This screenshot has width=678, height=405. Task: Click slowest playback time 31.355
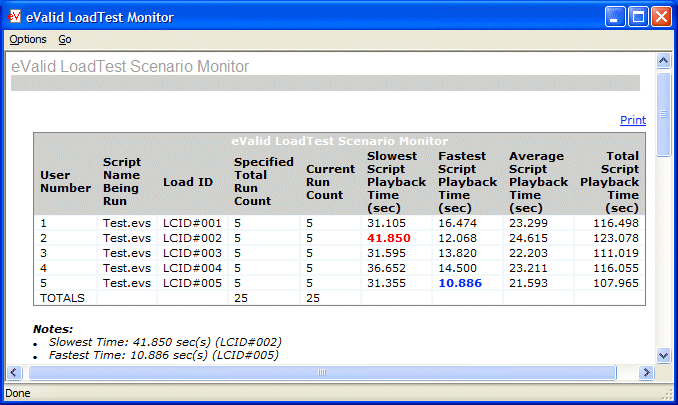pos(387,283)
